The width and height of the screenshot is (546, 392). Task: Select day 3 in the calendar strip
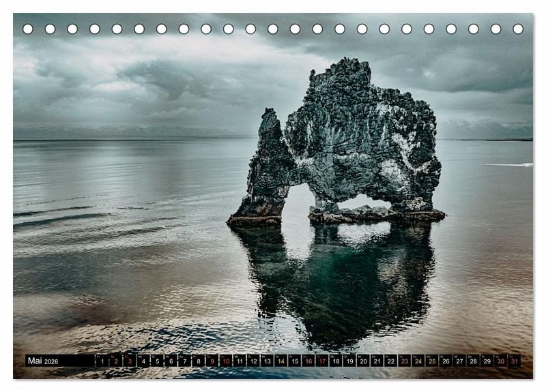pyautogui.click(x=130, y=361)
